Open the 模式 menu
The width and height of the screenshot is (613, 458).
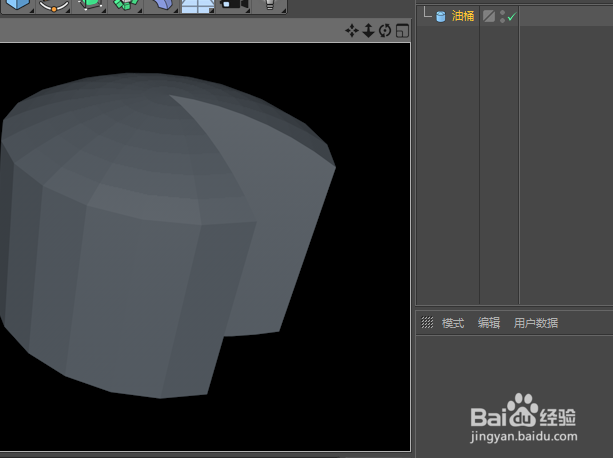[453, 323]
